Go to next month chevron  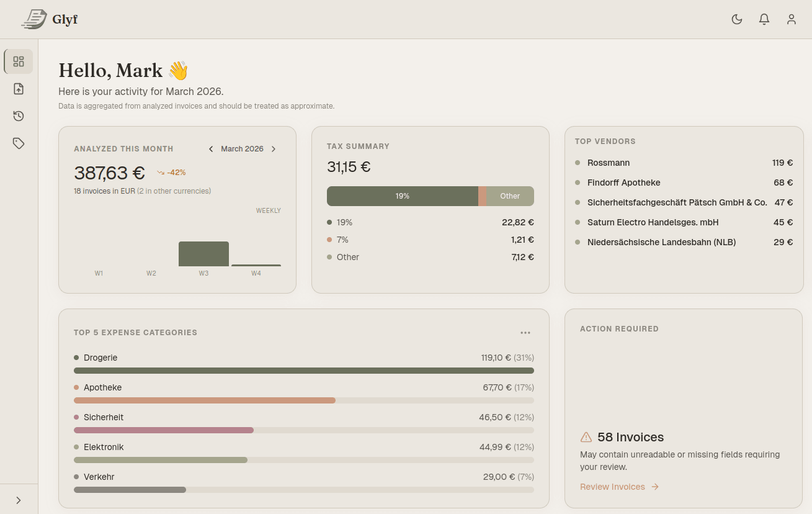pos(274,149)
